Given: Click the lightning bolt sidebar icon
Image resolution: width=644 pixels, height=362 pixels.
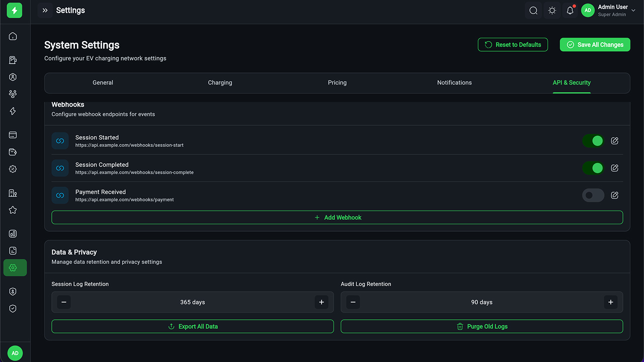Looking at the screenshot, I should [x=13, y=111].
